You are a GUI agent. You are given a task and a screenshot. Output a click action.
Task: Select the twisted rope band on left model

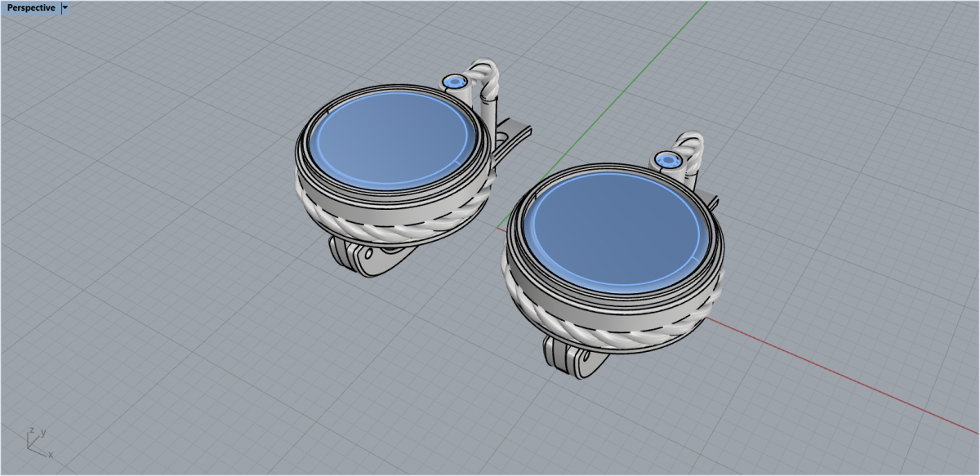point(392,229)
